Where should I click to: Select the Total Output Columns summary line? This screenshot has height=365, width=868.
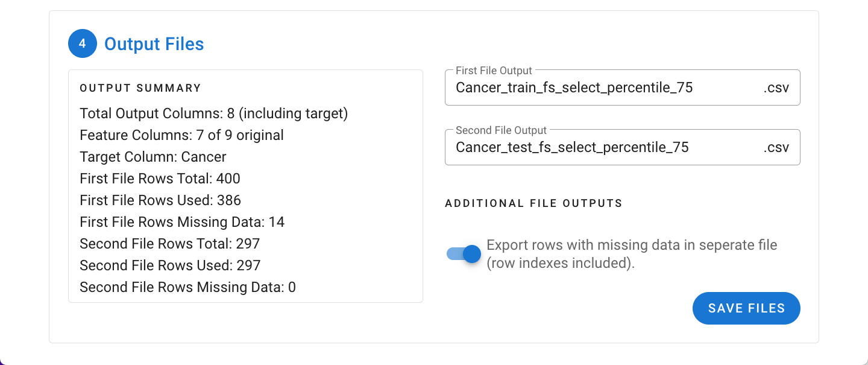click(214, 113)
